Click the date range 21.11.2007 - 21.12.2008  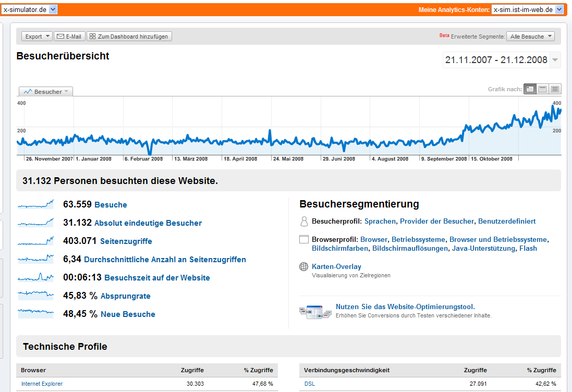496,60
